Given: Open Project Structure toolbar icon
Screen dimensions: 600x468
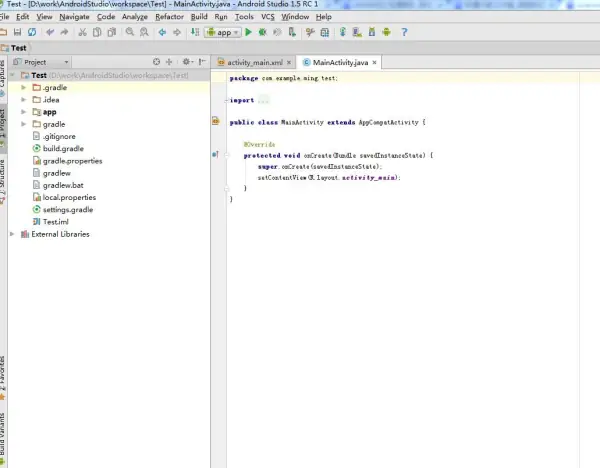Looking at the screenshot, I should point(324,32).
